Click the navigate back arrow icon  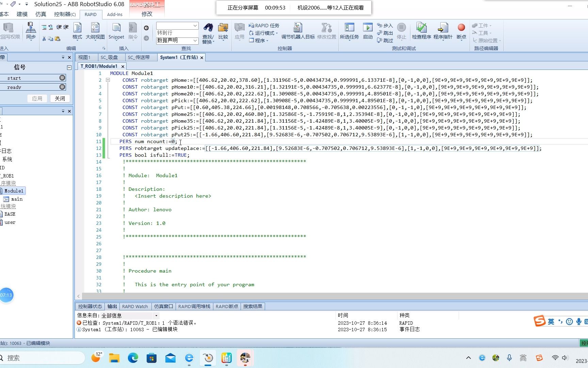tap(146, 28)
